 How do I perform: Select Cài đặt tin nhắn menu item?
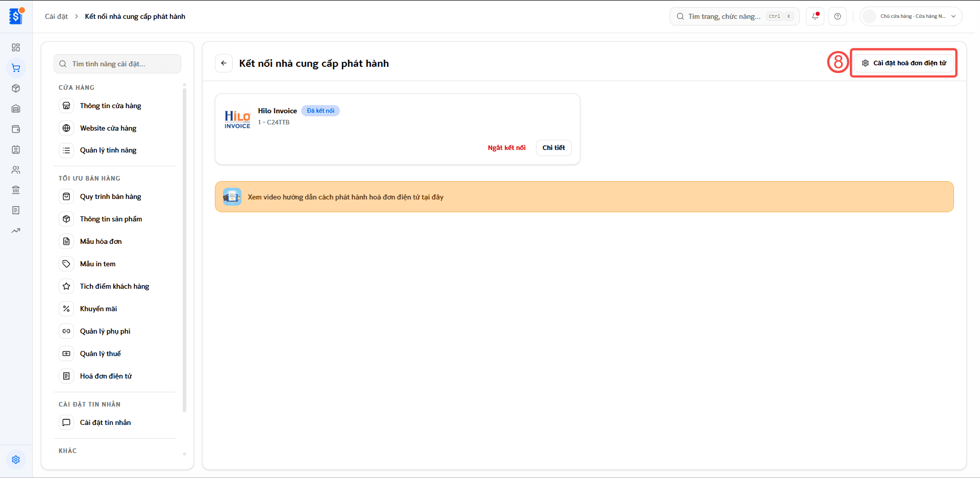[x=117, y=422]
